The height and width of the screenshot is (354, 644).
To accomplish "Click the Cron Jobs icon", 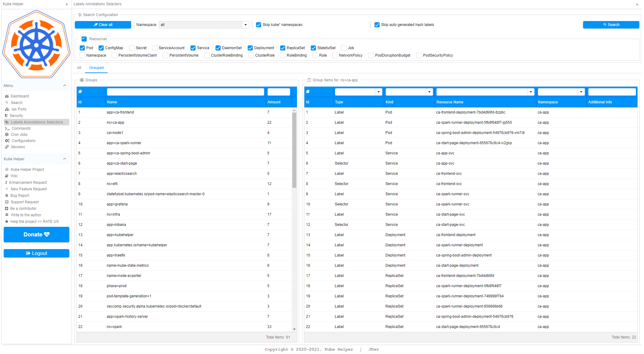I will tap(7, 135).
